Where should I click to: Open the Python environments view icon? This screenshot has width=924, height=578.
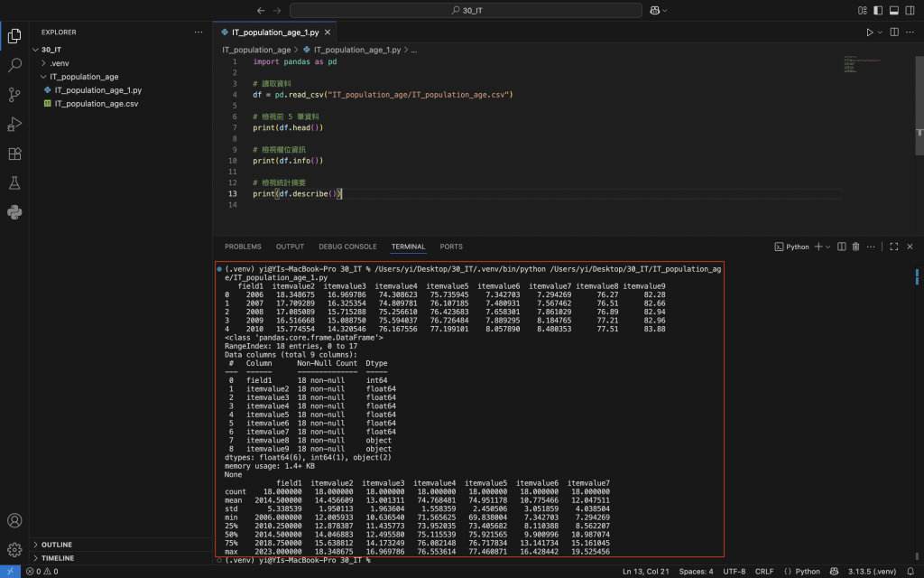coord(14,212)
